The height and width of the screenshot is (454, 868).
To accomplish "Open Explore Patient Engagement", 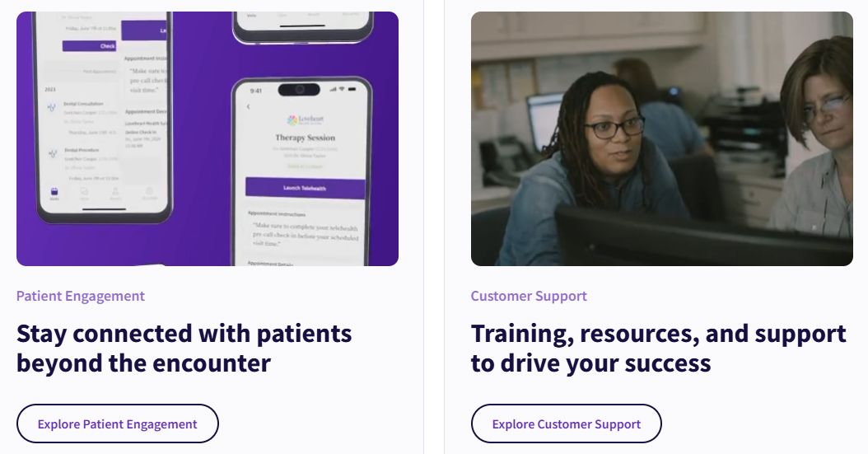I will point(118,424).
